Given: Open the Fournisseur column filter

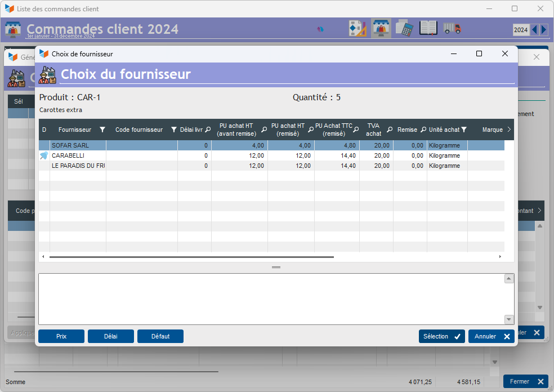Looking at the screenshot, I should point(102,130).
